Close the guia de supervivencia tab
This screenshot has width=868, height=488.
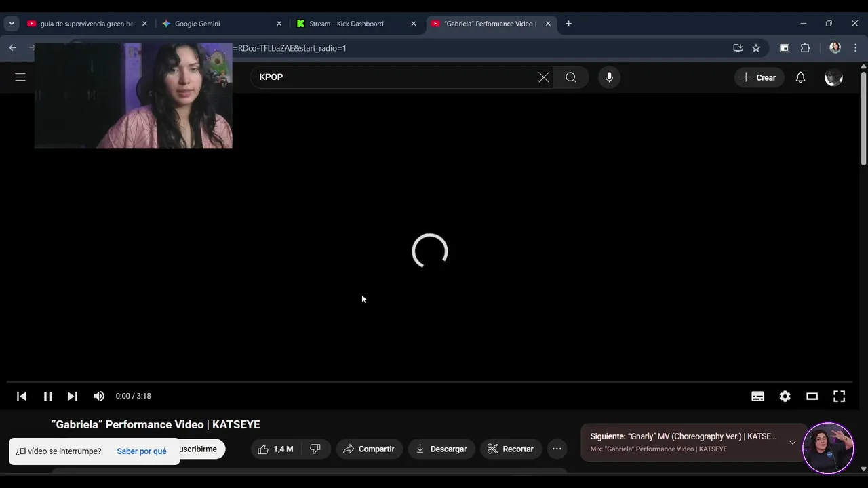(x=144, y=24)
